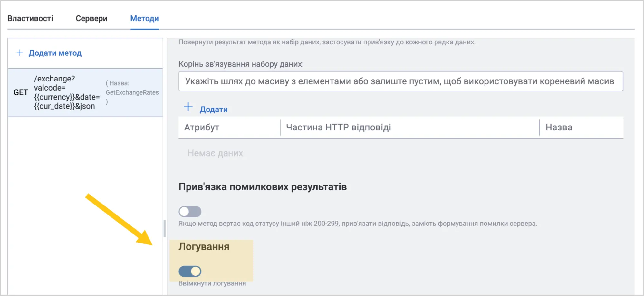Click the panel splitter handle between method list and details
Viewport: 644px width, 296px height.
point(165,228)
